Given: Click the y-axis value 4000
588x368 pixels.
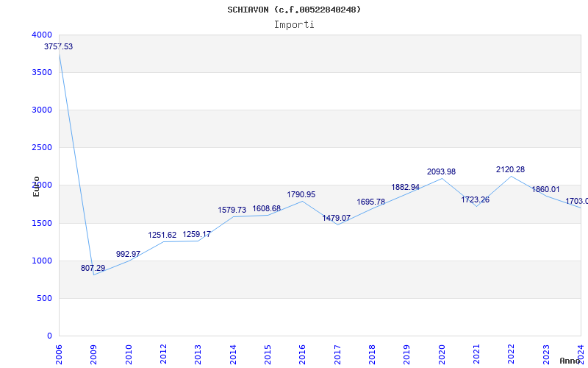Looking at the screenshot, I should tap(42, 35).
